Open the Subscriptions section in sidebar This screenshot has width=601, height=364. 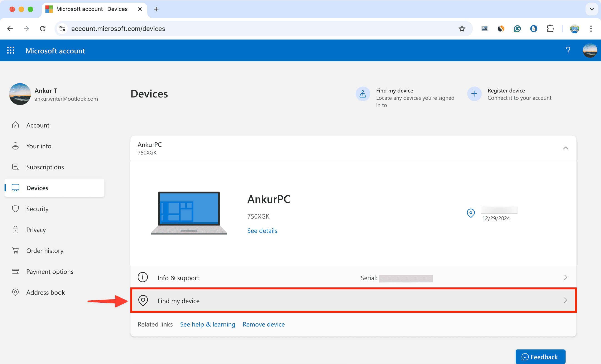[x=45, y=167]
